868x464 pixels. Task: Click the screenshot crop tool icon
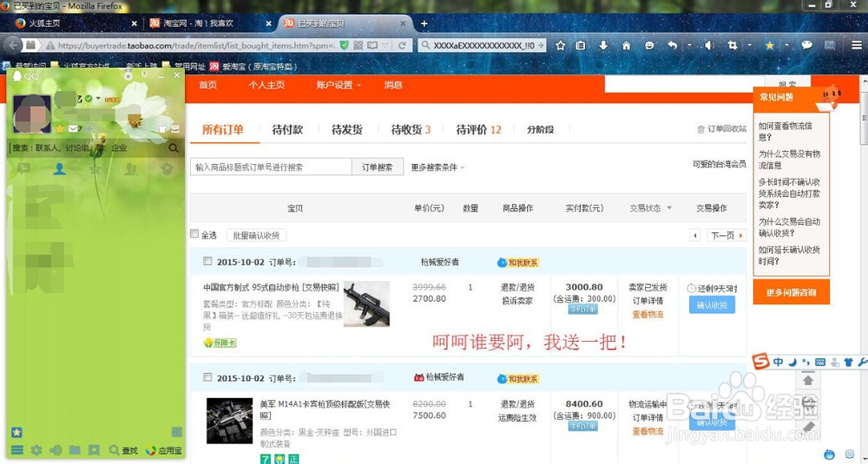point(732,45)
